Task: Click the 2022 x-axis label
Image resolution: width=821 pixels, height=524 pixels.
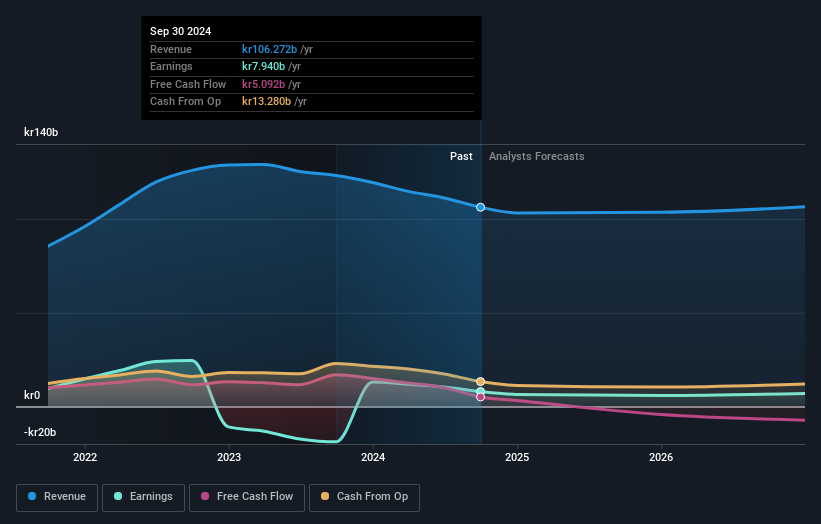Action: pos(85,457)
